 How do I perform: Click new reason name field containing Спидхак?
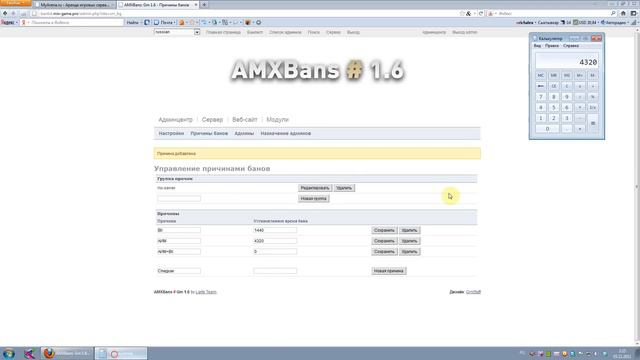click(x=179, y=271)
